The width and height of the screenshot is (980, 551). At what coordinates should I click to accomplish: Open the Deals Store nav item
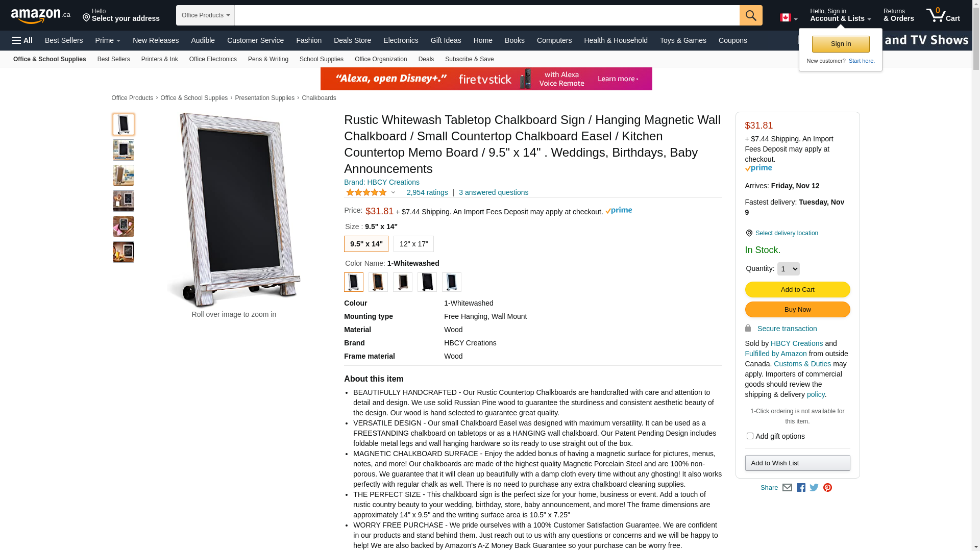click(352, 40)
